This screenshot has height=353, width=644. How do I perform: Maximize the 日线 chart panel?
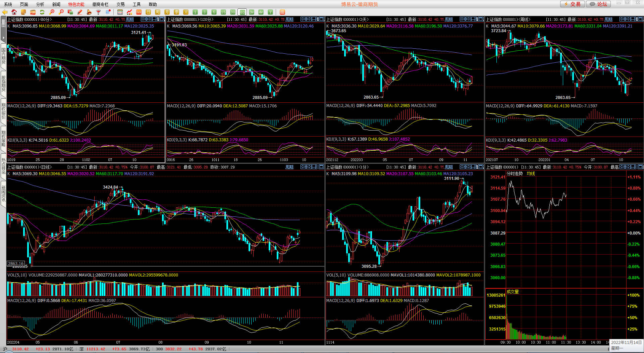tap(321, 167)
